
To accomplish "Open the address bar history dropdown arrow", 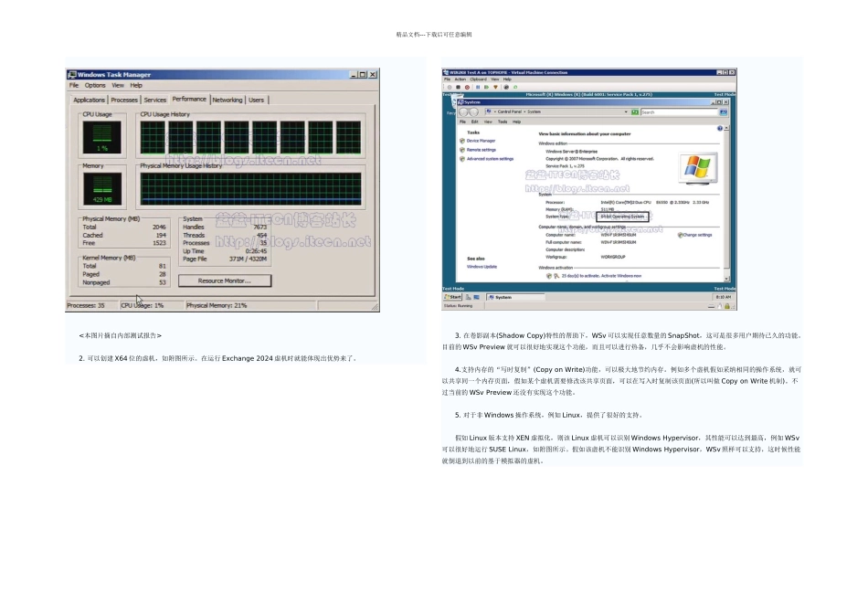I will [626, 111].
